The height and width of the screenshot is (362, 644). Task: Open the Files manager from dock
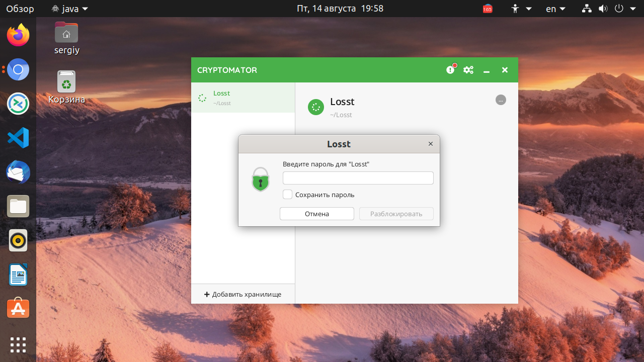[18, 206]
